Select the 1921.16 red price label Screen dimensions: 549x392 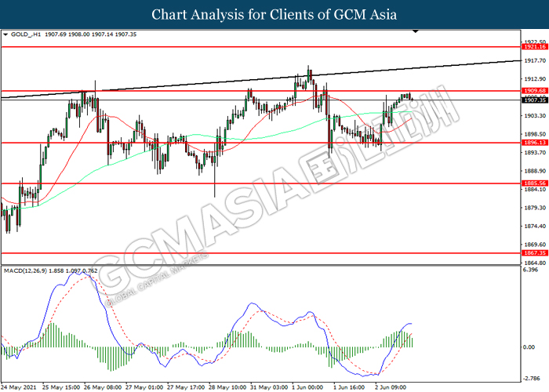point(535,46)
